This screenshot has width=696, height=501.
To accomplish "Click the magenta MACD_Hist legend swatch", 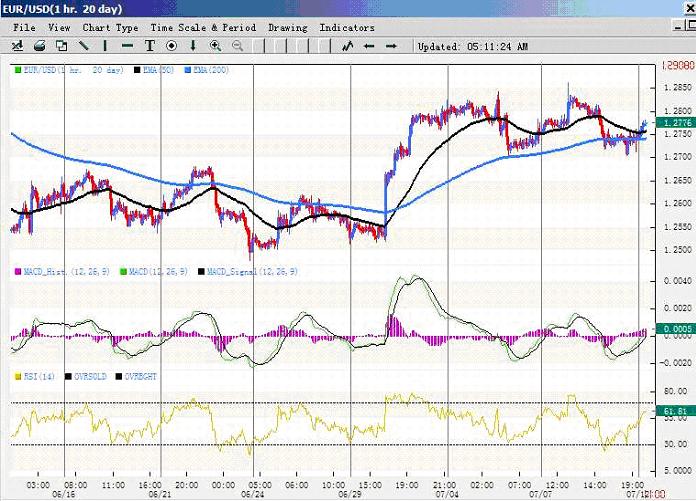I will [17, 271].
